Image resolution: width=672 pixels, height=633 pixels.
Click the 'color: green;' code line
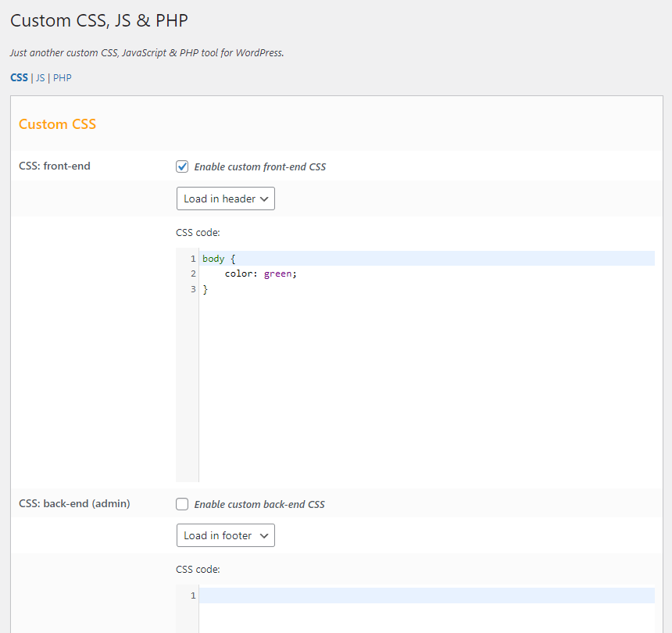click(260, 274)
